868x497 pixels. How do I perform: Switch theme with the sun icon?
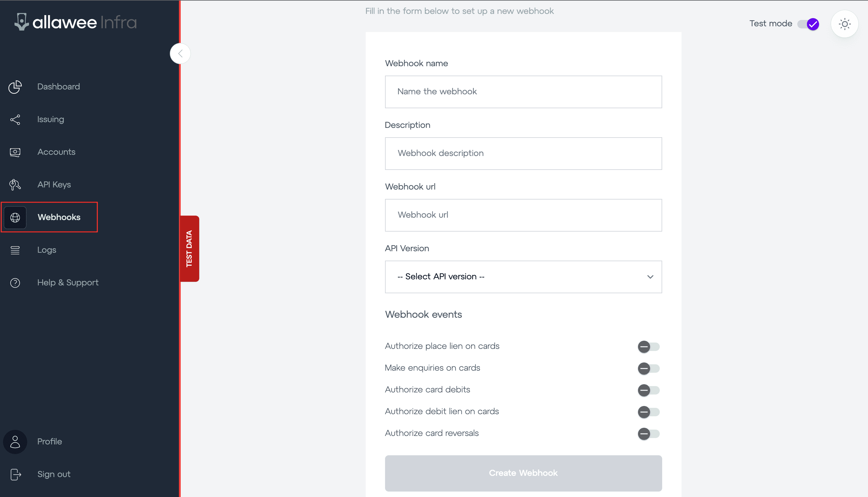844,24
